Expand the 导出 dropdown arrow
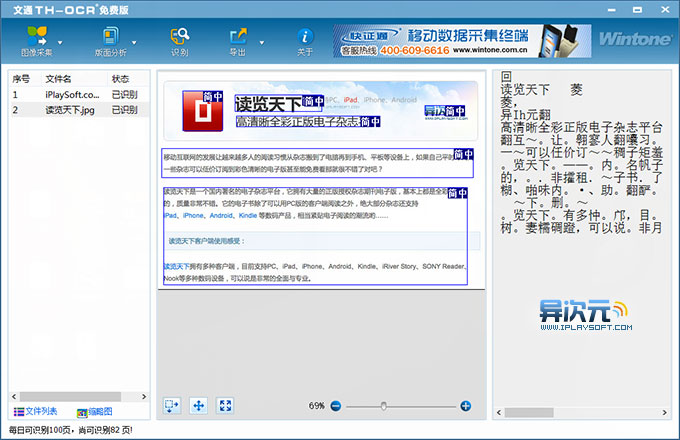Image resolution: width=680 pixels, height=440 pixels. (x=262, y=42)
